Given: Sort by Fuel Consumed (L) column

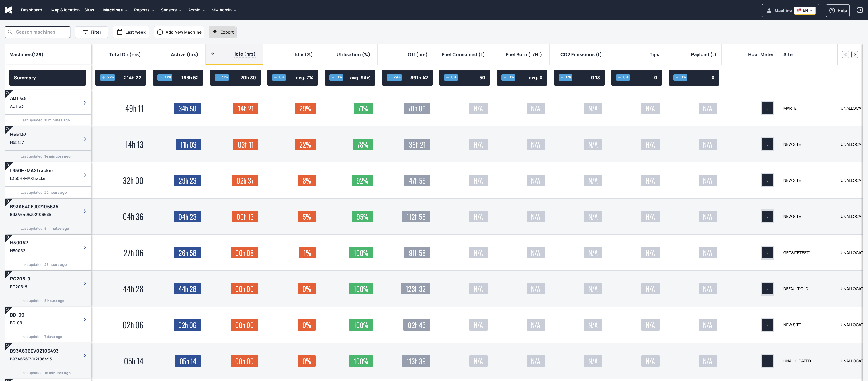Looking at the screenshot, I should (463, 54).
